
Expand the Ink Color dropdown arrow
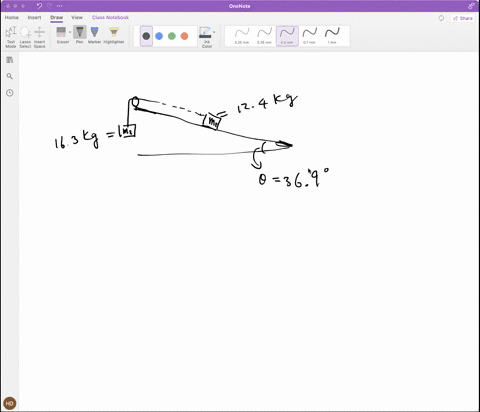click(214, 32)
